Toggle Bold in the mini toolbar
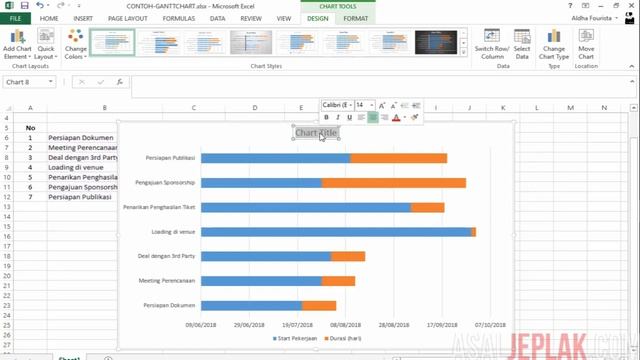This screenshot has height=360, width=640. [x=326, y=118]
